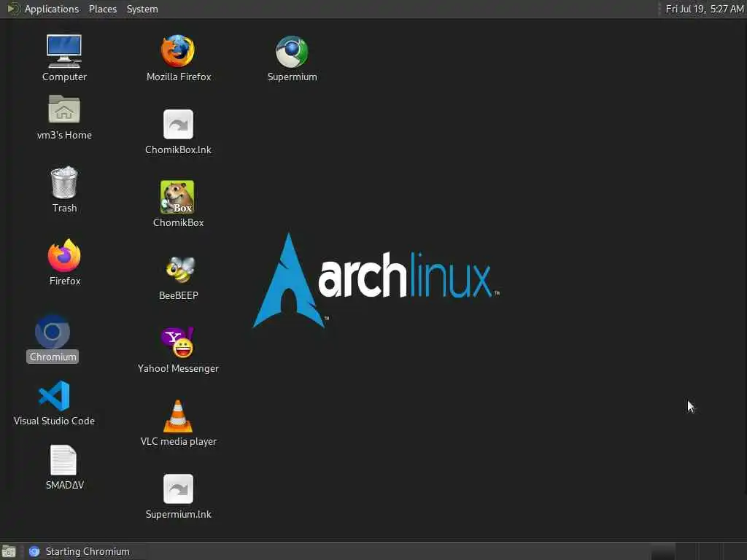Select the ChomikBox.lnk shortcut icon
The width and height of the screenshot is (747, 560).
tap(178, 124)
